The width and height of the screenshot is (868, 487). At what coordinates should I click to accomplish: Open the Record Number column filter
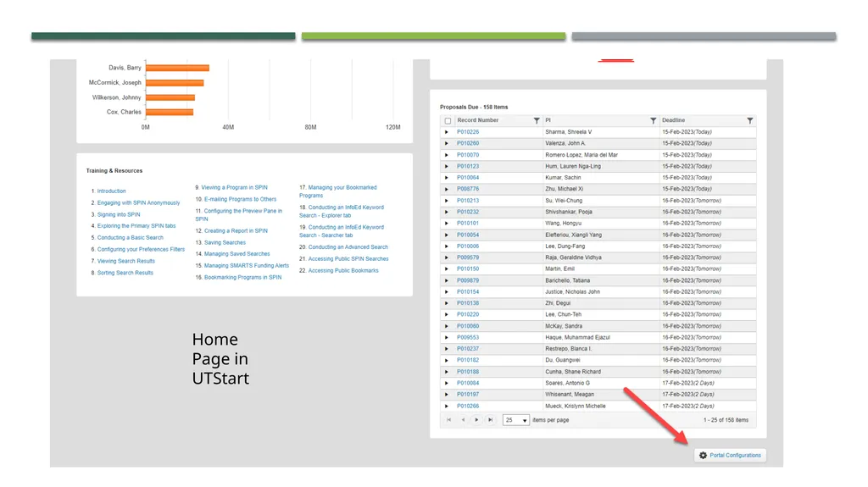pyautogui.click(x=536, y=120)
